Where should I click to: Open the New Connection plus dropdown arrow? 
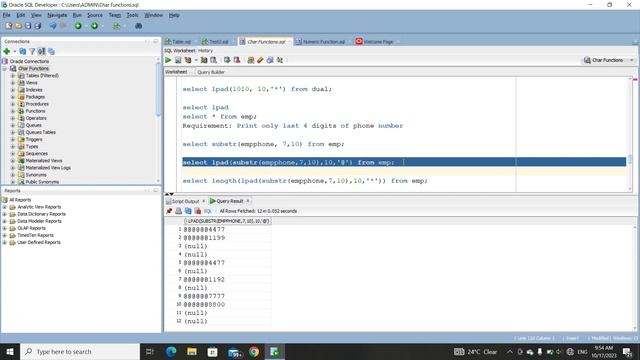click(15, 51)
